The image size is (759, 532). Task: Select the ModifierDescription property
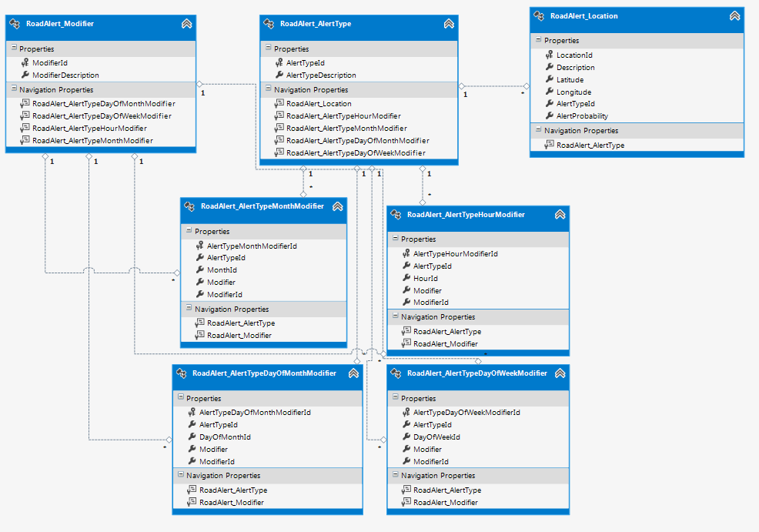click(x=65, y=75)
